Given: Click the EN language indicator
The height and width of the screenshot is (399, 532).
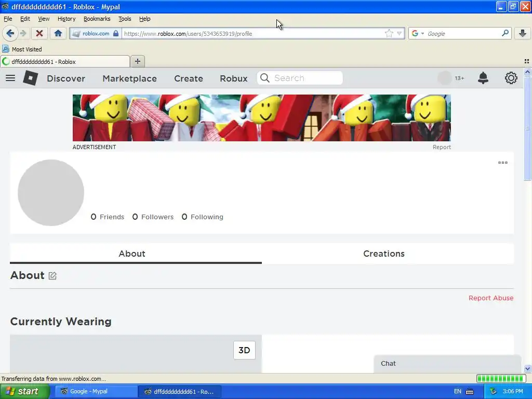Looking at the screenshot, I should tap(457, 391).
